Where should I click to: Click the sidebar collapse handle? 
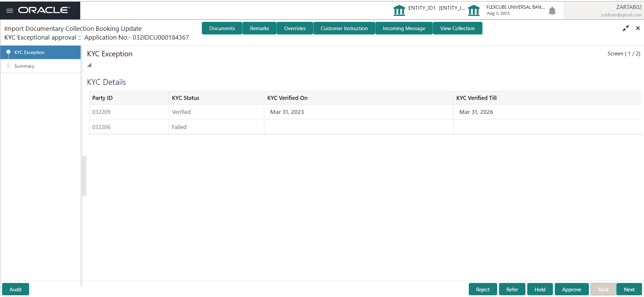84,176
